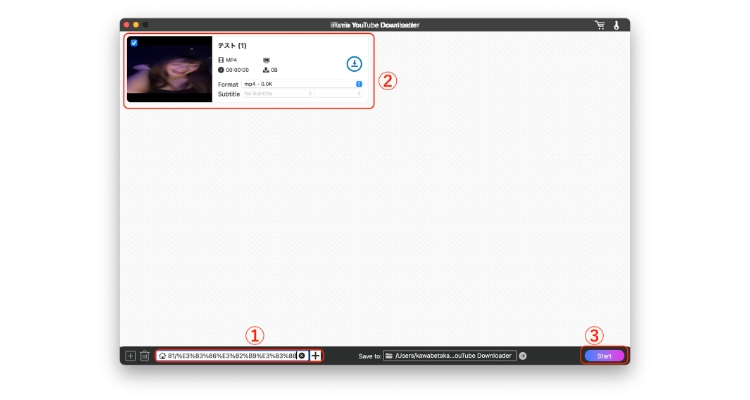
Task: Open the shopping cart purchase icon
Action: coord(600,25)
